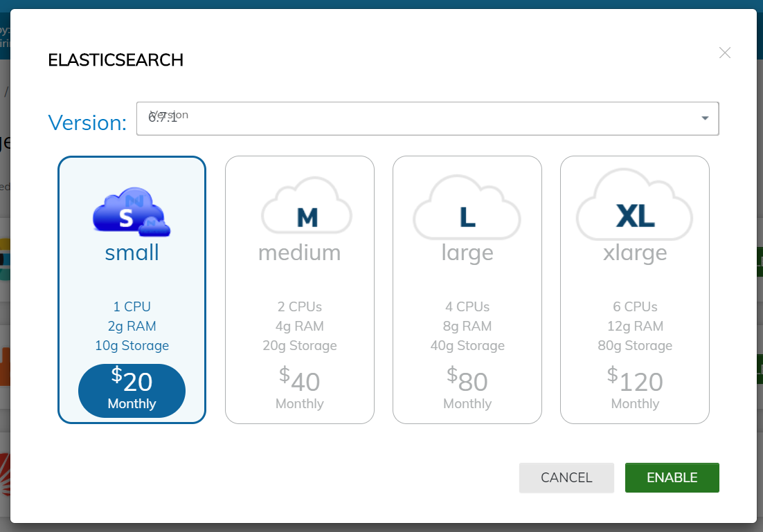
Task: Close the Elasticsearch dialog with X
Action: pyautogui.click(x=725, y=53)
